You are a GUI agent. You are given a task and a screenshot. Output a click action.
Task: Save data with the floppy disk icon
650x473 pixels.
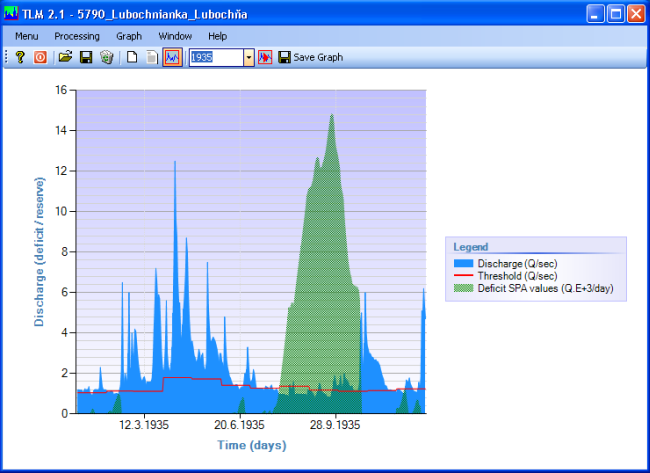(x=86, y=57)
